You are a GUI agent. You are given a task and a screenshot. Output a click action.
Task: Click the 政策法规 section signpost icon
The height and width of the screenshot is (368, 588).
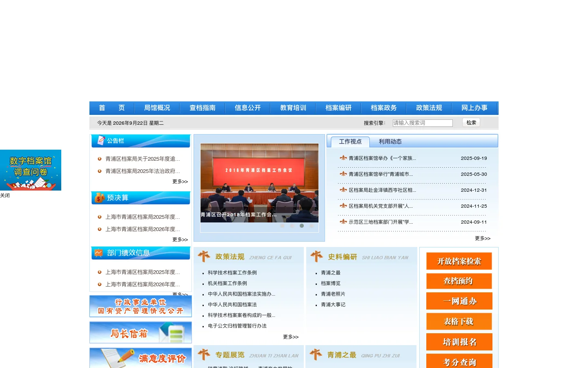pyautogui.click(x=204, y=256)
